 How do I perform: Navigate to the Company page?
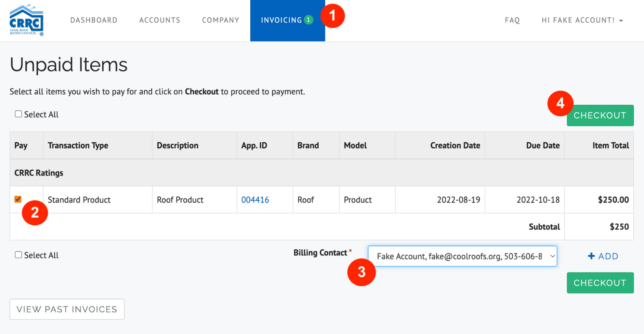[x=220, y=20]
